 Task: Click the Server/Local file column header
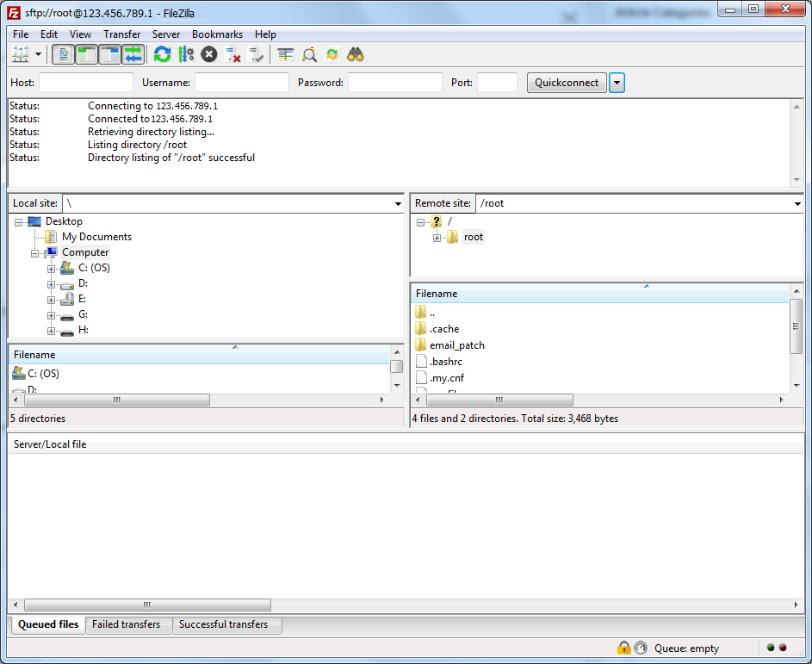[406, 444]
